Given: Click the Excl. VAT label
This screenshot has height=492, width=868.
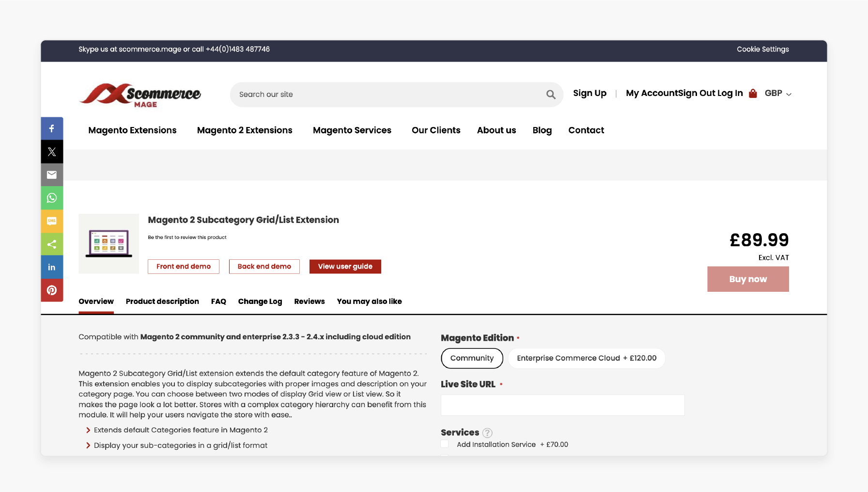Looking at the screenshot, I should click(x=774, y=258).
